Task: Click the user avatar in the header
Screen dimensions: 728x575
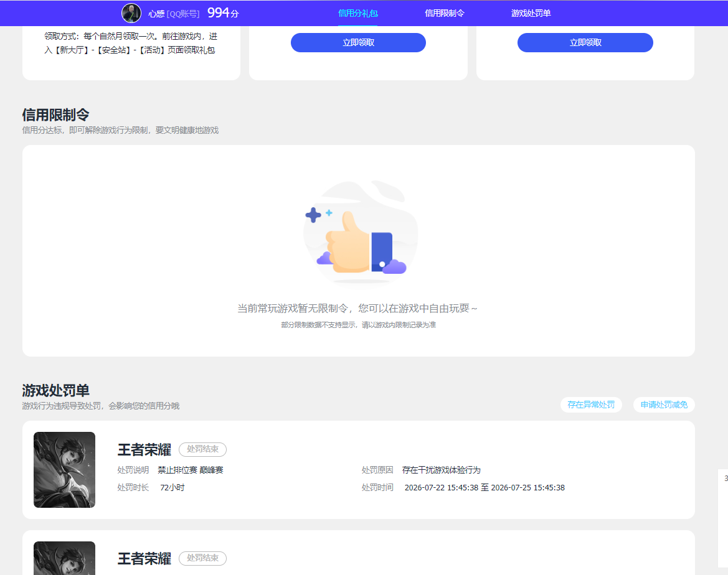Action: 131,13
